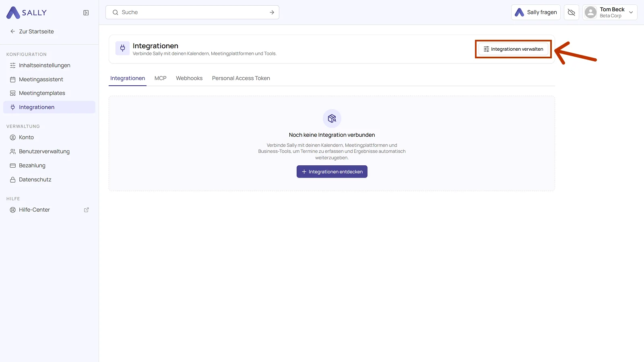Click the search arrow icon

(272, 12)
